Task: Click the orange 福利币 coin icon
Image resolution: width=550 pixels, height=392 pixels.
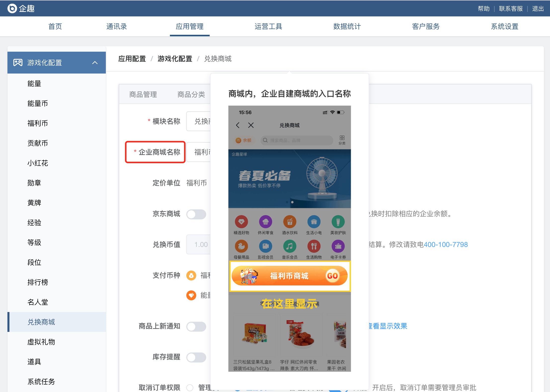Action: pos(191,275)
